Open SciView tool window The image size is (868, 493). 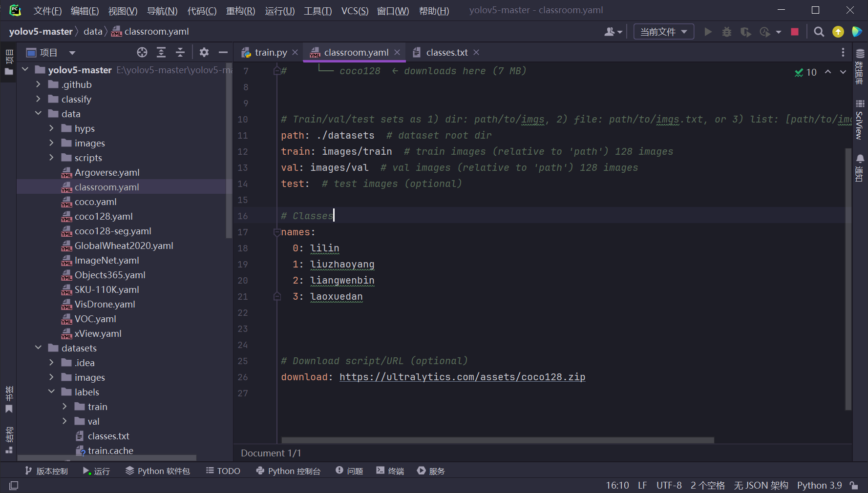tap(860, 120)
